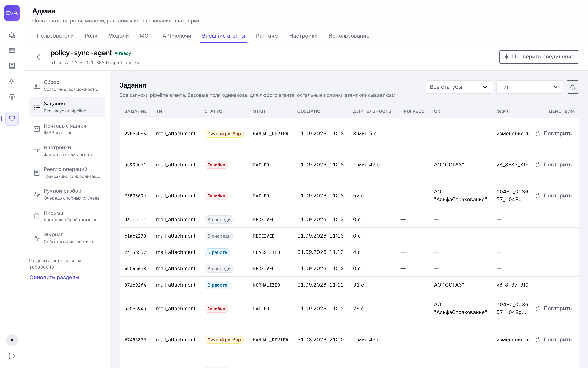Screen dimensions: 588x368
Task: Click the ready status indicator
Action: point(123,53)
